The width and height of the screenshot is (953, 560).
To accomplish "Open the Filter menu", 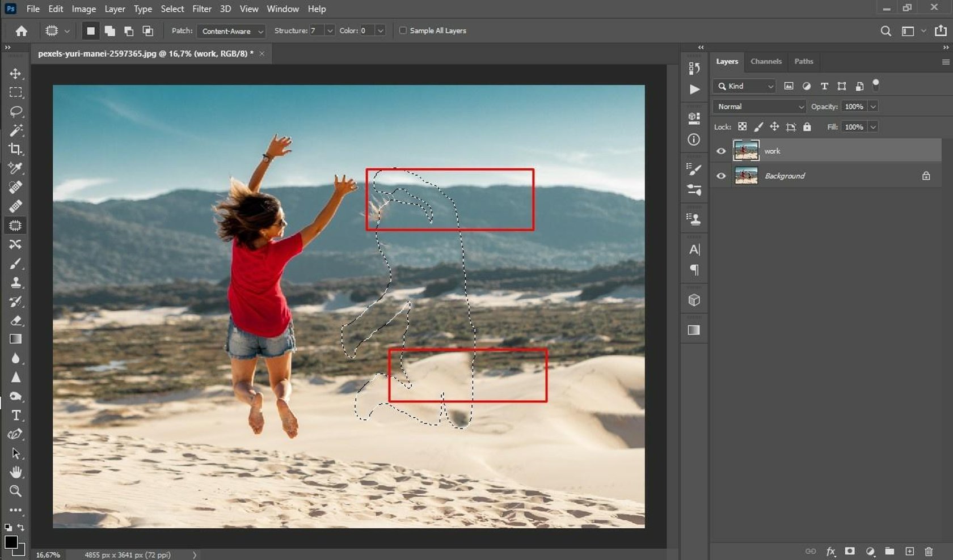I will pyautogui.click(x=201, y=9).
